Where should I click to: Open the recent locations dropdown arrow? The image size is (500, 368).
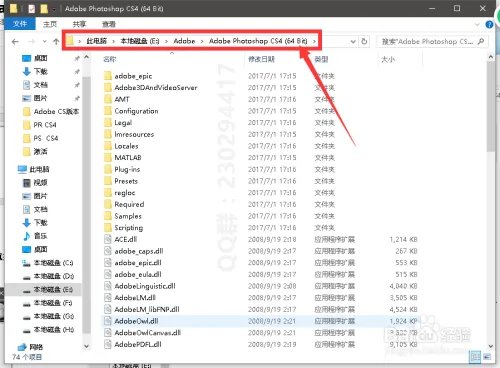[x=45, y=42]
